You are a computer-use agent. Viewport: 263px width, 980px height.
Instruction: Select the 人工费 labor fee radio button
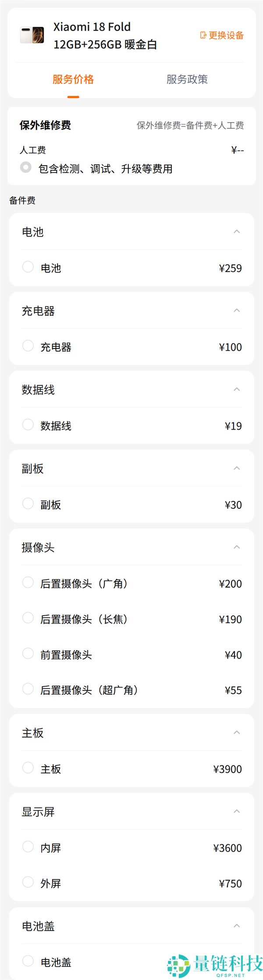(x=26, y=167)
